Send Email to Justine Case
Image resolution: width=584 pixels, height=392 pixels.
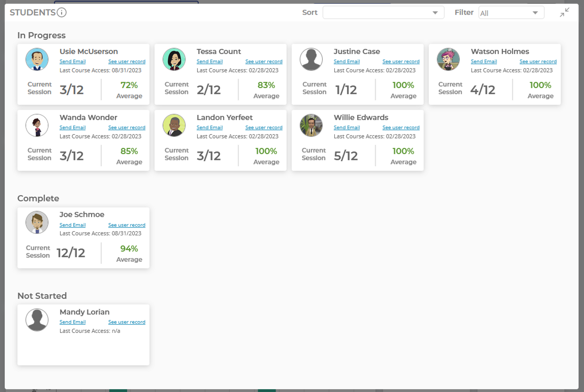coord(347,61)
